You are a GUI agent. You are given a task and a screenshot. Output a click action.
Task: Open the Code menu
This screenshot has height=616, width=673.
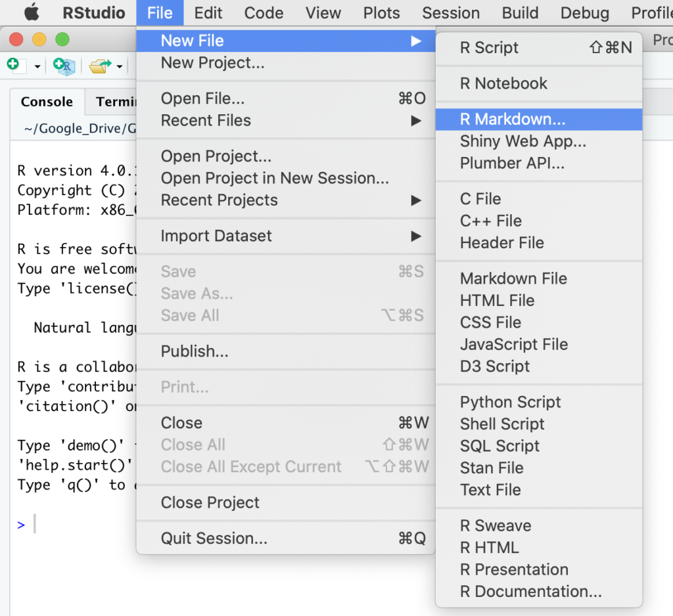coord(264,13)
